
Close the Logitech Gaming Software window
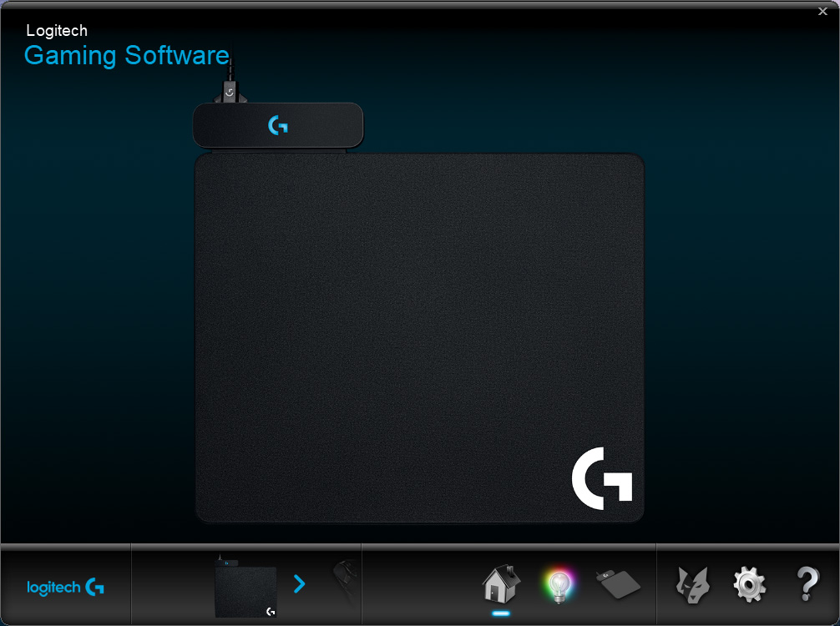(x=822, y=11)
